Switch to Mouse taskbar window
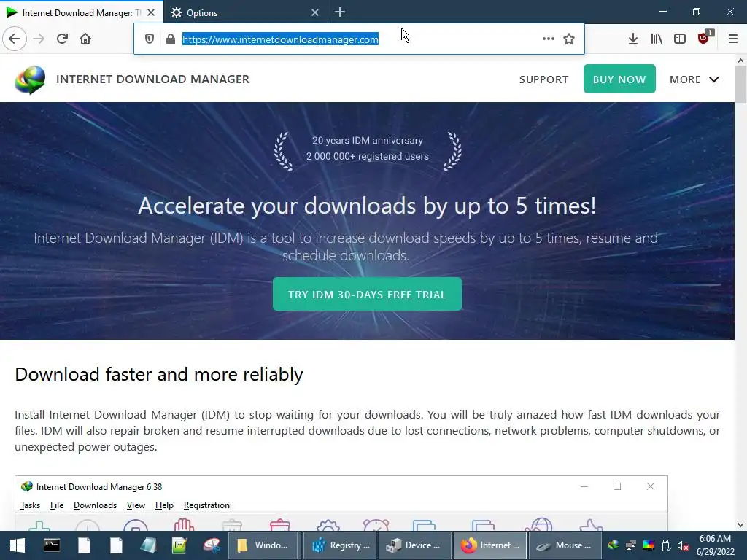The height and width of the screenshot is (560, 747). point(565,545)
